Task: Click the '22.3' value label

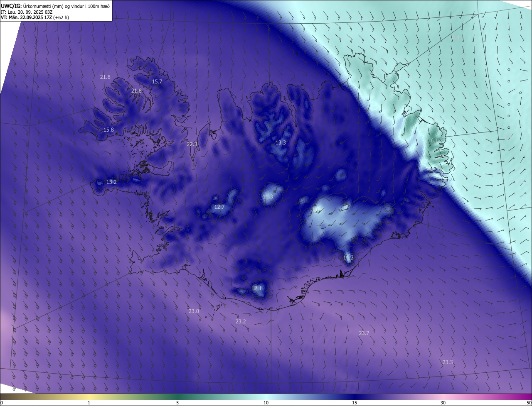Action: click(x=192, y=144)
